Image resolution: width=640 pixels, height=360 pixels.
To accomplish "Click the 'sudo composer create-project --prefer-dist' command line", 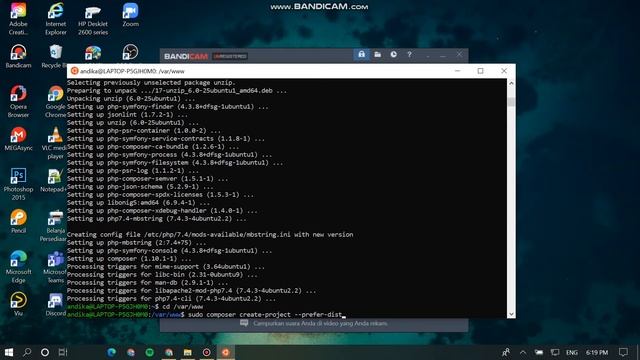I will coord(265,314).
